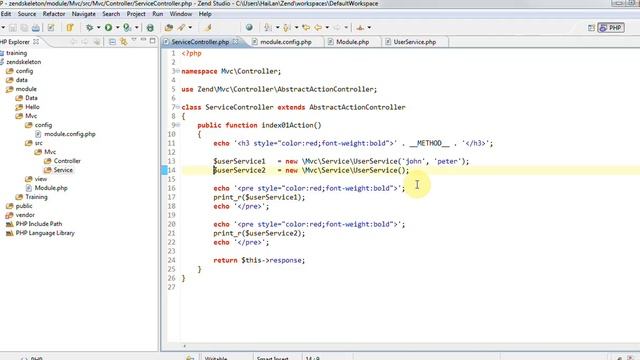Image resolution: width=640 pixels, height=360 pixels.
Task: Switch to module.config.php editor tab
Action: [x=286, y=42]
